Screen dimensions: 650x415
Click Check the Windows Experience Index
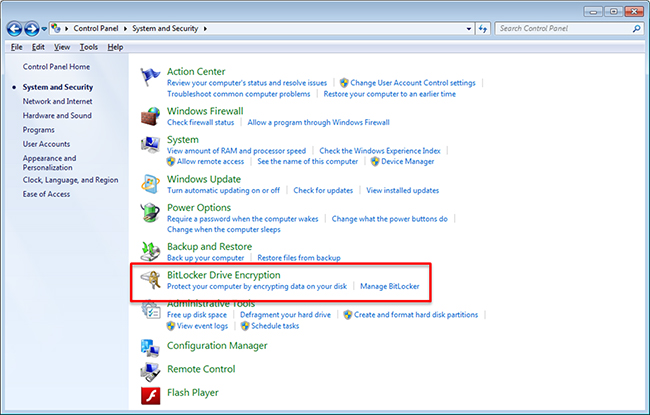tap(380, 150)
